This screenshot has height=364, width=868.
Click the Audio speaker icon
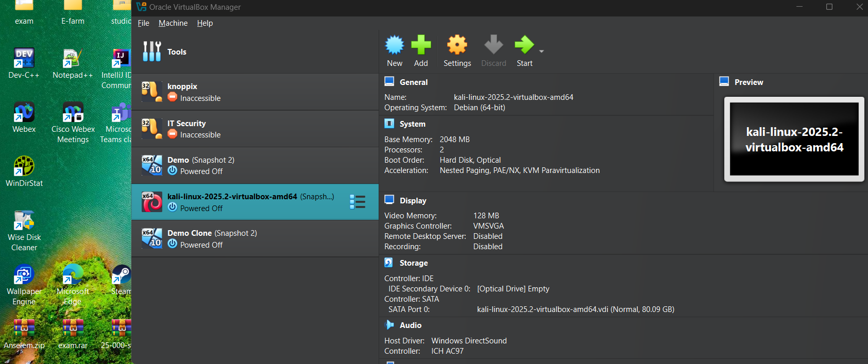389,325
